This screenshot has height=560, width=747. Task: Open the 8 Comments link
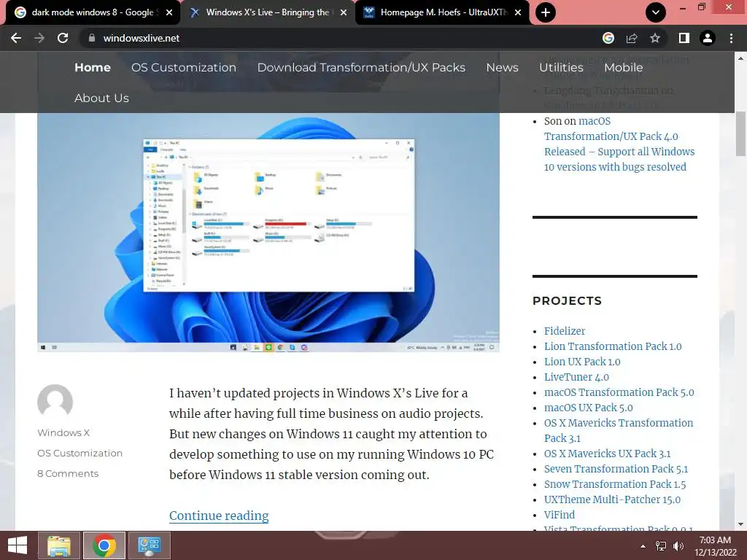[68, 474]
